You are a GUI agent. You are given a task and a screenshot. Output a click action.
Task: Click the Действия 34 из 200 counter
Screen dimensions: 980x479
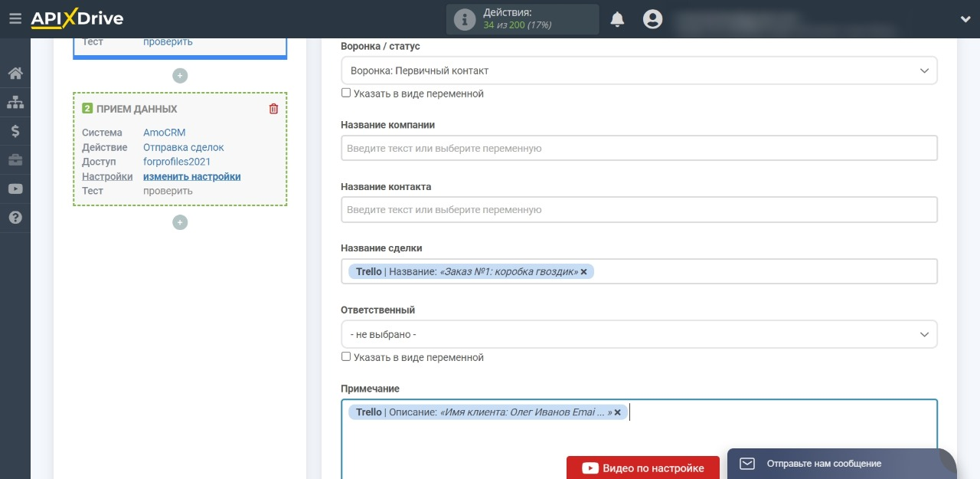pyautogui.click(x=523, y=19)
